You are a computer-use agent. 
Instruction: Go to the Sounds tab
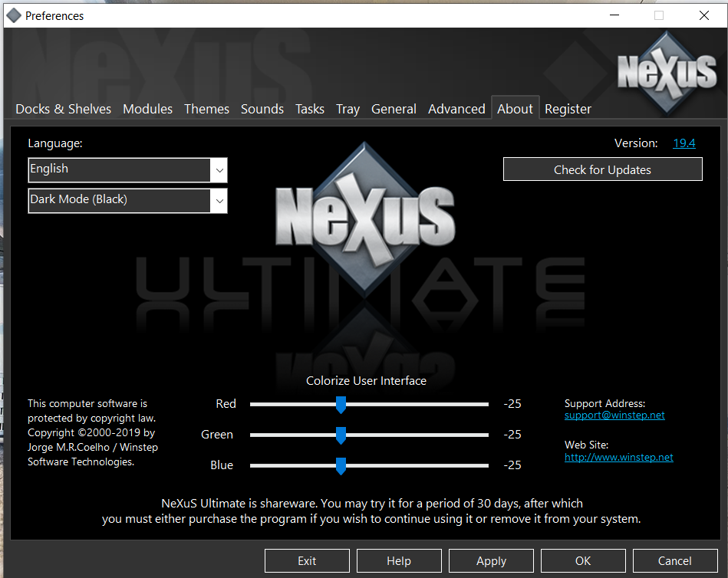[x=262, y=109]
